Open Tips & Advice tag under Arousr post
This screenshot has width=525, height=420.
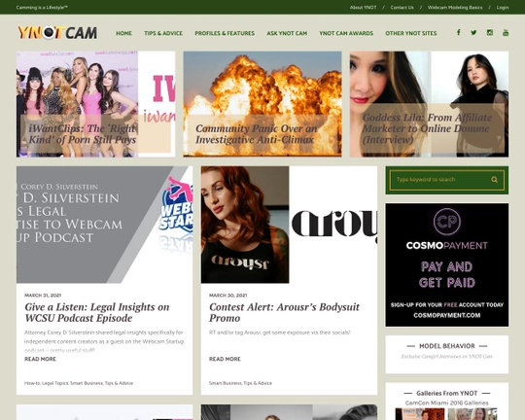[x=258, y=383]
